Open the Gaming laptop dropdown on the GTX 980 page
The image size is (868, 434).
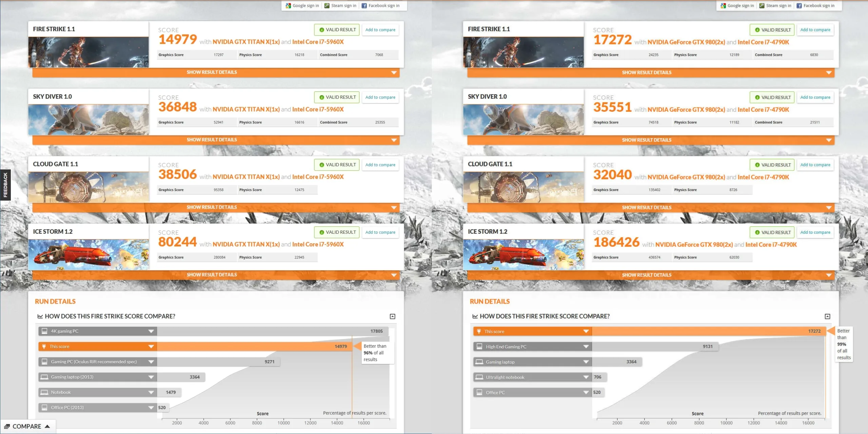[x=586, y=362]
